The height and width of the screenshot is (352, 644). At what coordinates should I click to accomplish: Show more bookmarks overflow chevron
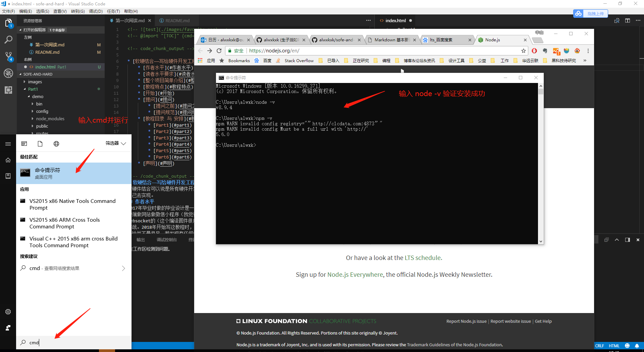pos(585,60)
